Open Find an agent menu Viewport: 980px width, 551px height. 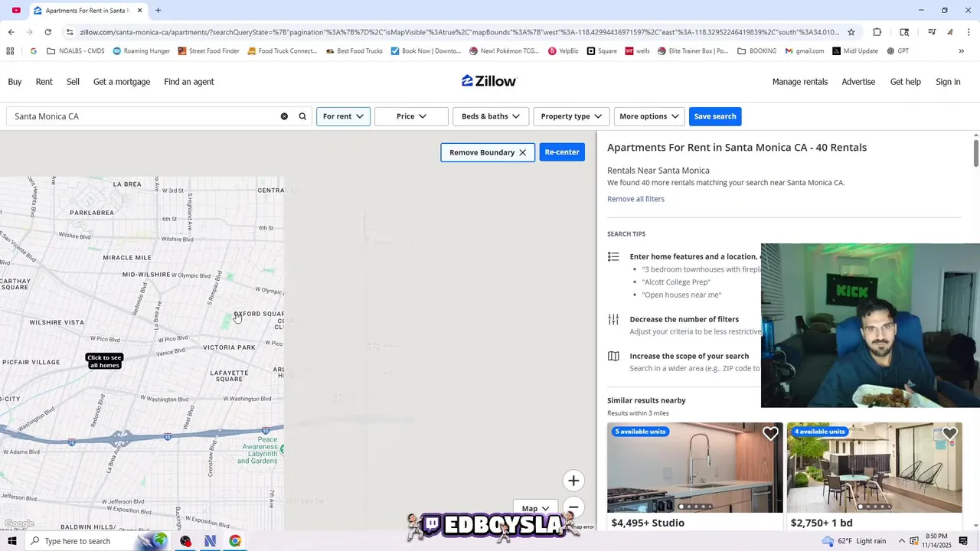coord(189,82)
